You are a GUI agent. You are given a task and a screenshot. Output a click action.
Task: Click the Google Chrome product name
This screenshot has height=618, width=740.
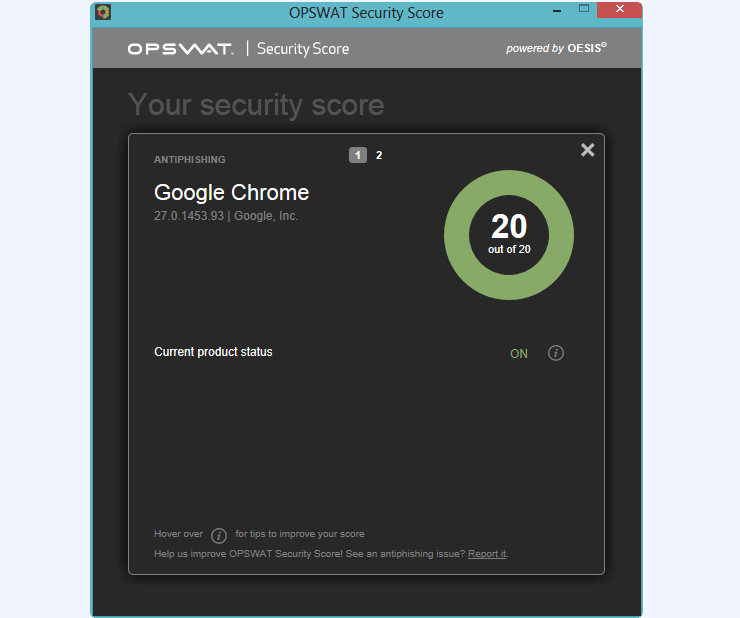(x=231, y=193)
